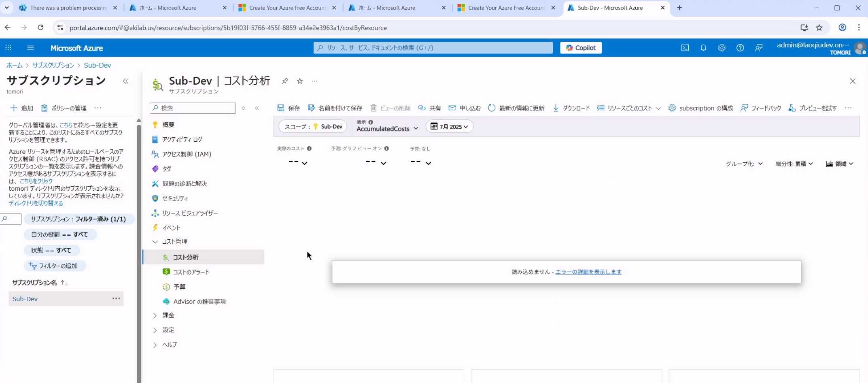
Task: Expand the 課金 billing section
Action: pyautogui.click(x=155, y=315)
